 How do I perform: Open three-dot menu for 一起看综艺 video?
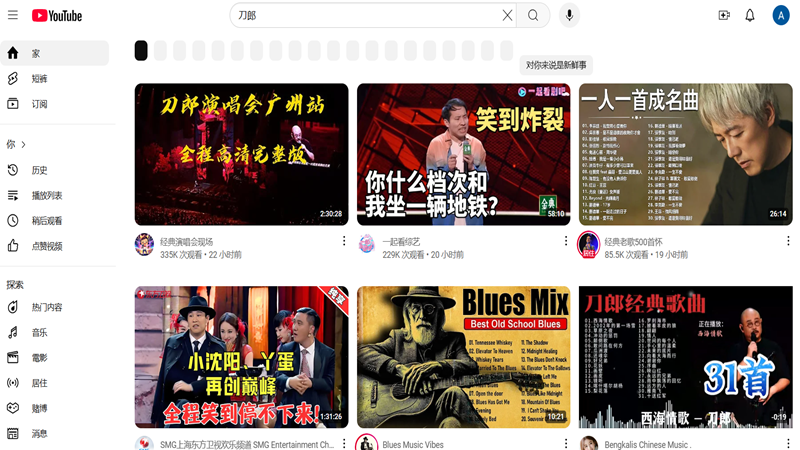566,241
